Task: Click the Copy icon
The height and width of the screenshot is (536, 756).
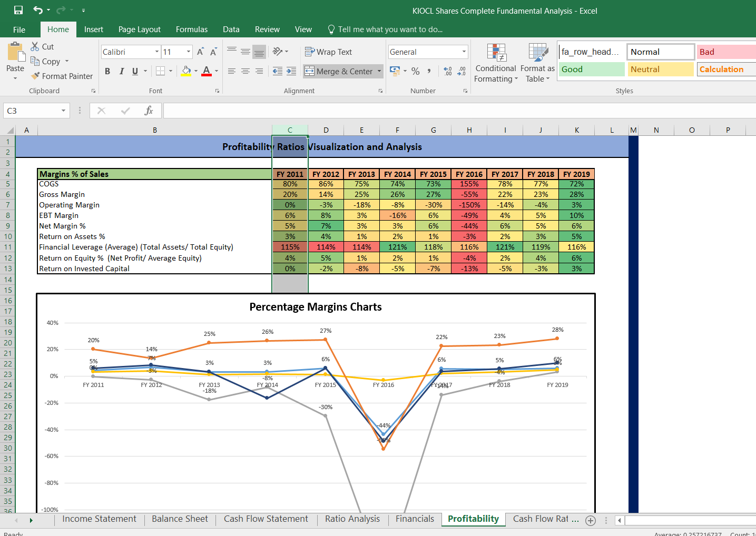Action: coord(35,61)
